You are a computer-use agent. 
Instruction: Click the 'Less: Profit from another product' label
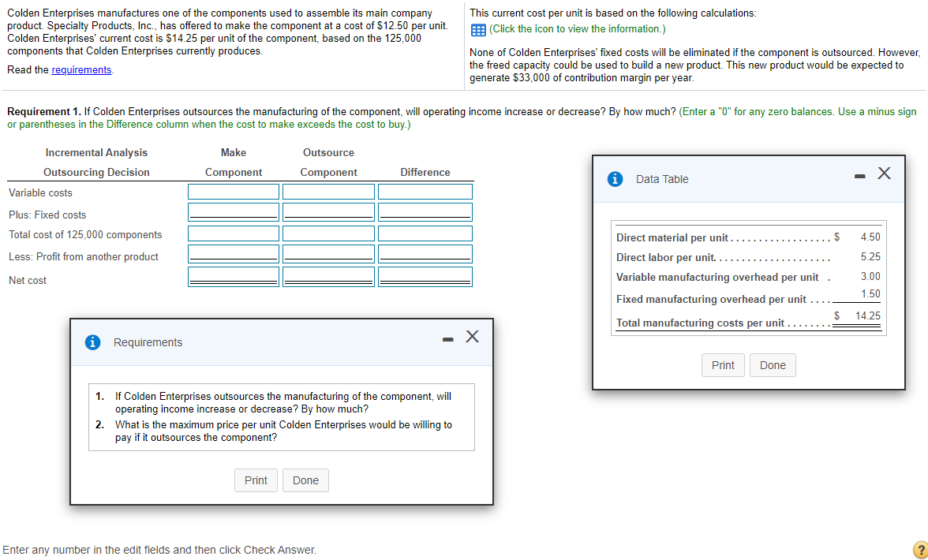tap(84, 256)
